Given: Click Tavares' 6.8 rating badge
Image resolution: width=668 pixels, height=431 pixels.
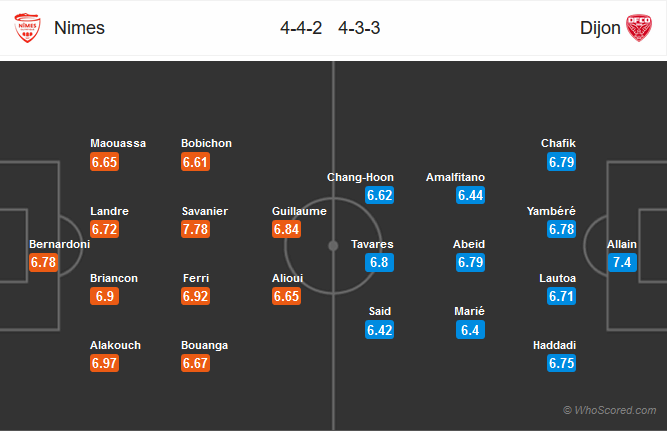Looking at the screenshot, I should [x=379, y=262].
